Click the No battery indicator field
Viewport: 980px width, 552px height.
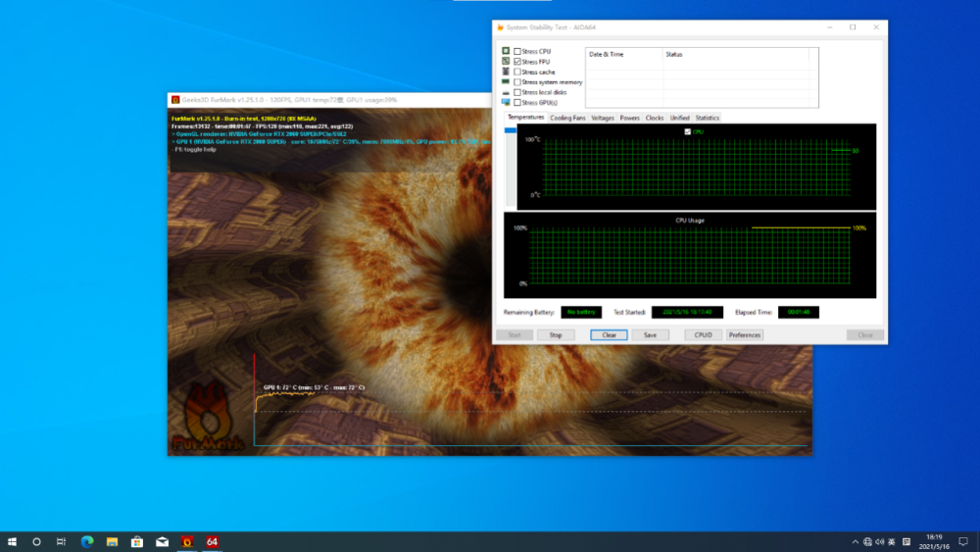[x=581, y=312]
